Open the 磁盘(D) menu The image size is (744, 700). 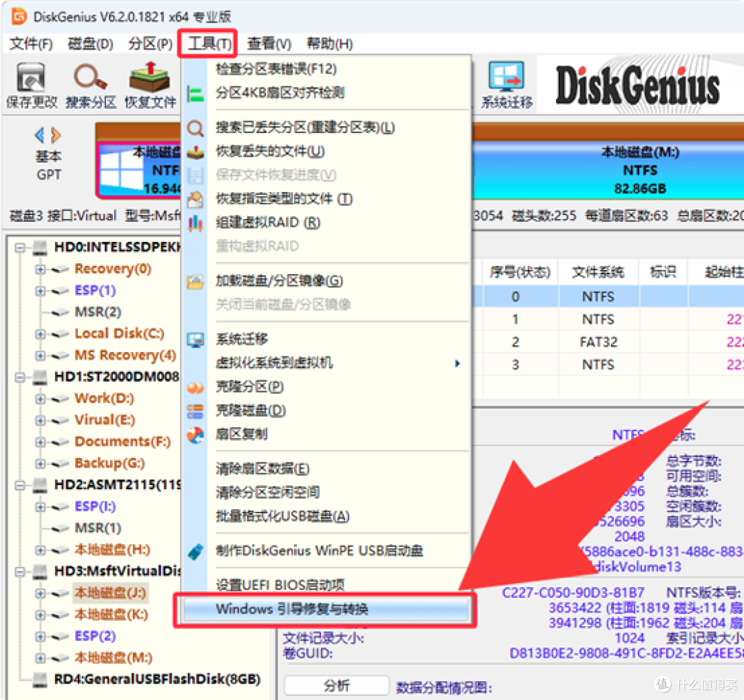[90, 43]
